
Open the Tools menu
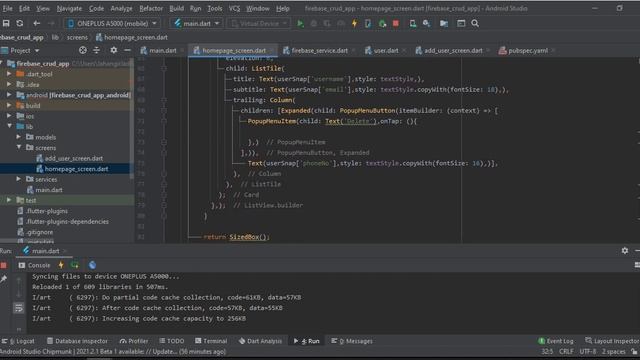(215, 9)
